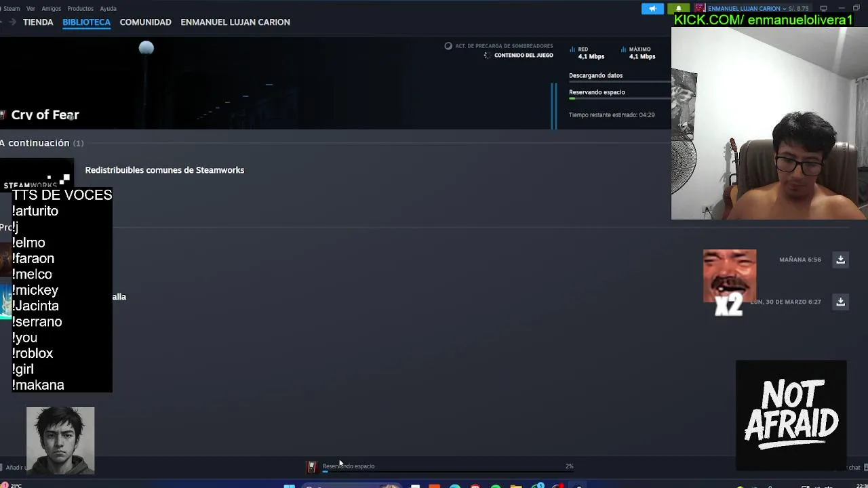Click the 2% download percentage in status bar
The image size is (868, 488).
[570, 466]
